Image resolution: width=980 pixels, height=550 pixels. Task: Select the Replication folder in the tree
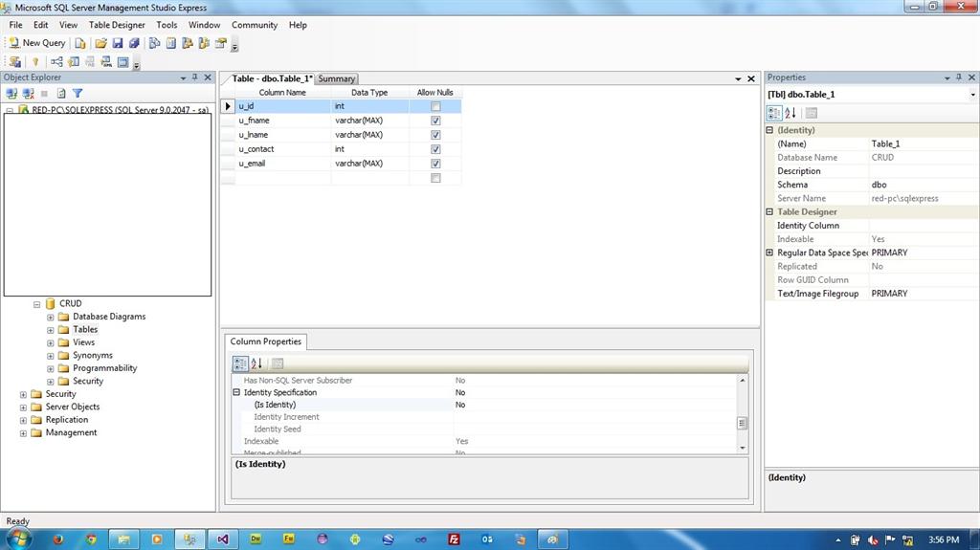[x=67, y=420]
